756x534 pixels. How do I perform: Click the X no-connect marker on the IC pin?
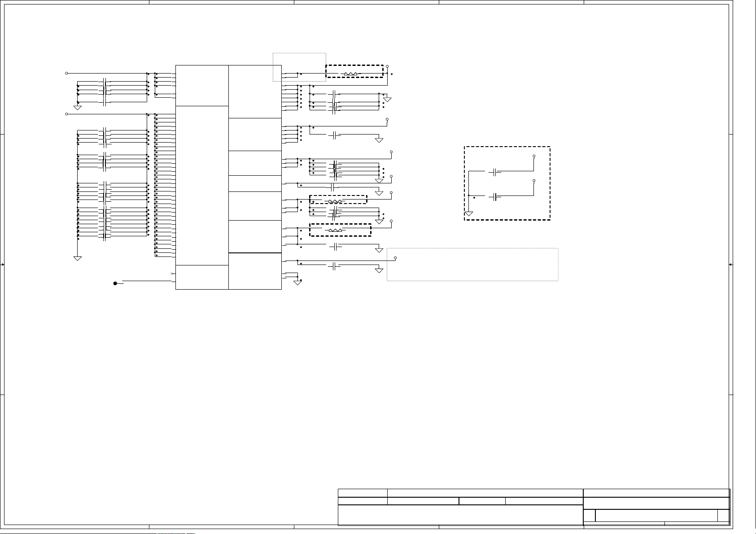click(x=173, y=274)
